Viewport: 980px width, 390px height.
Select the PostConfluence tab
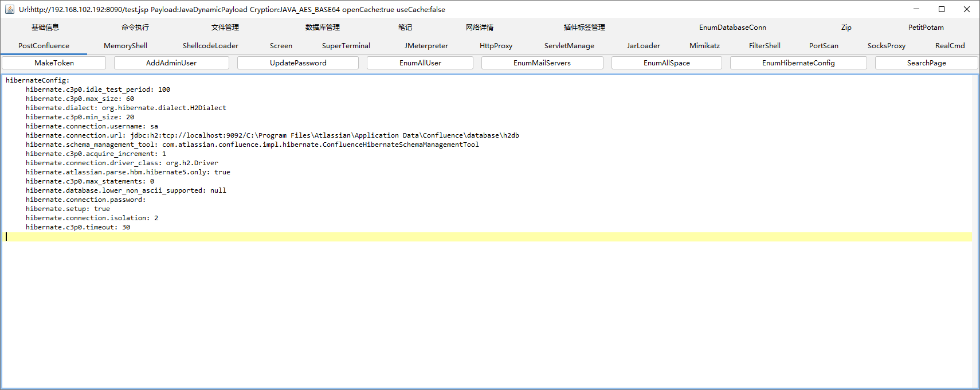44,46
